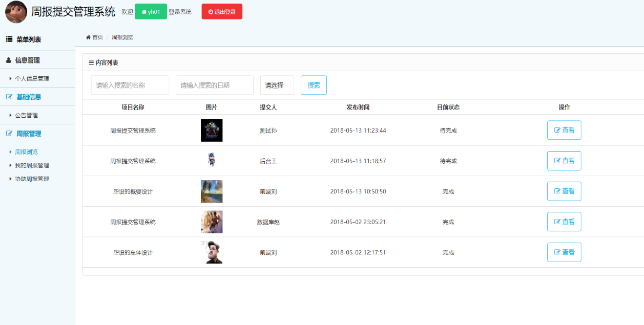View the report submitted by 后台王

tap(564, 161)
